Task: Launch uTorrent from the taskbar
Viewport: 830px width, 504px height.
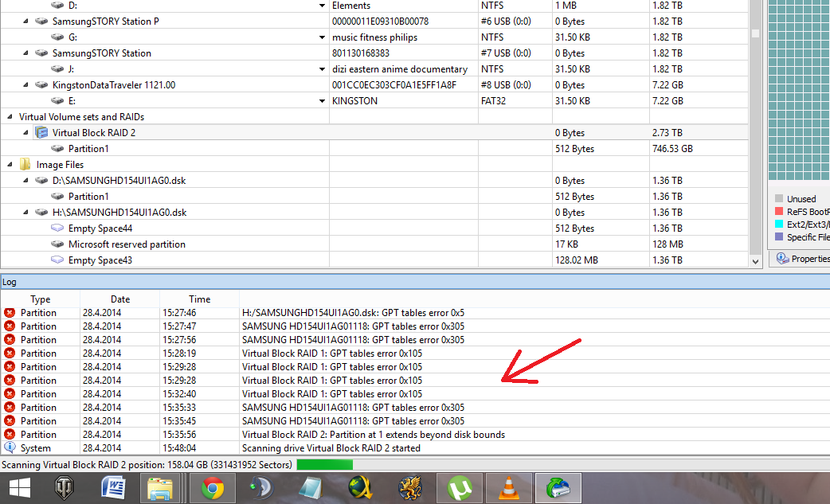Action: click(460, 488)
